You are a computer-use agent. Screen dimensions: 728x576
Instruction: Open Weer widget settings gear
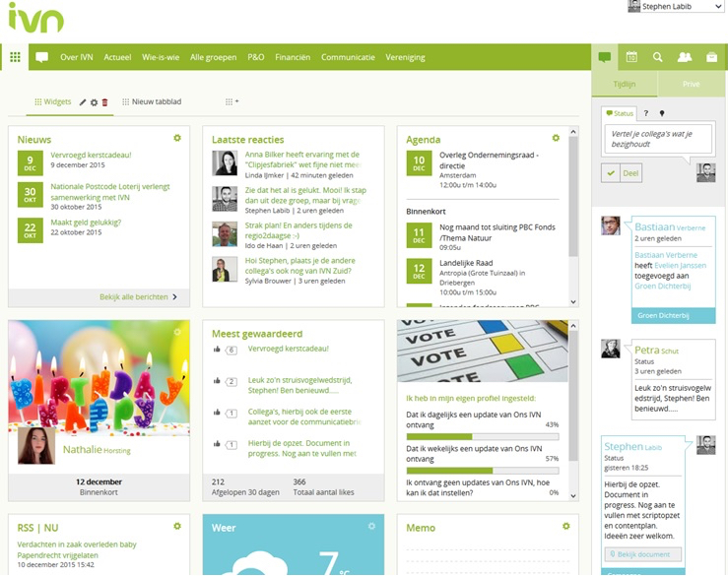[x=371, y=526]
